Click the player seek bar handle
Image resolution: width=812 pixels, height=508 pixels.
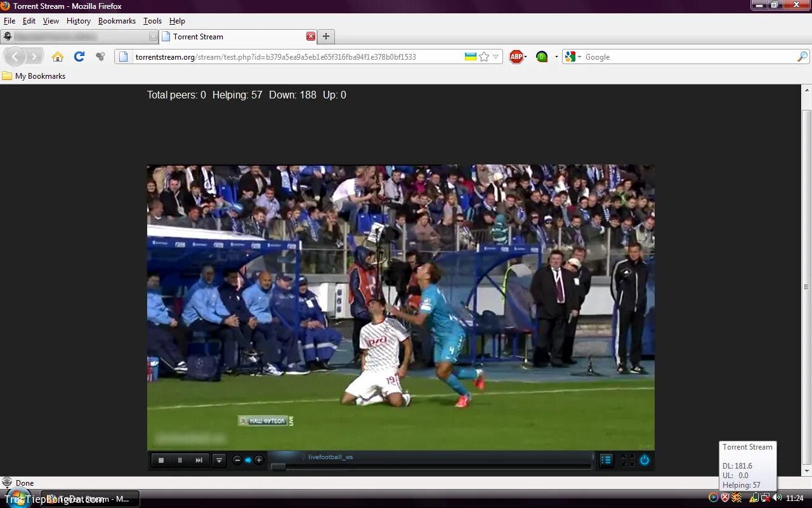tap(278, 467)
